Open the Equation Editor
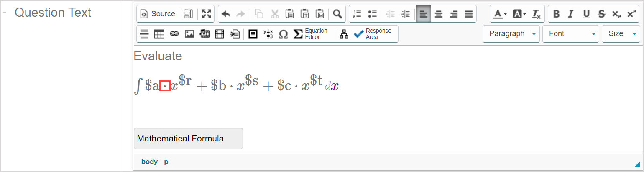This screenshot has height=172, width=644. 311,34
